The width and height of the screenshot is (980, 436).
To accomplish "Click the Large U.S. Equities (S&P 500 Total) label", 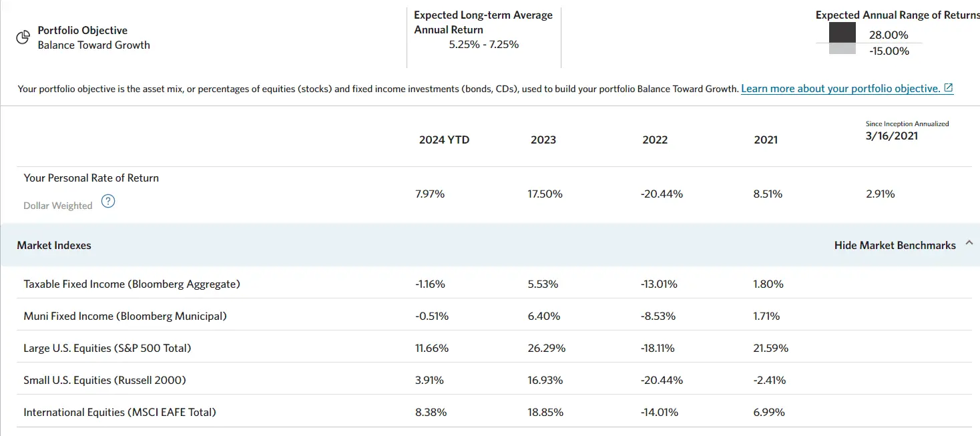I will coord(107,348).
